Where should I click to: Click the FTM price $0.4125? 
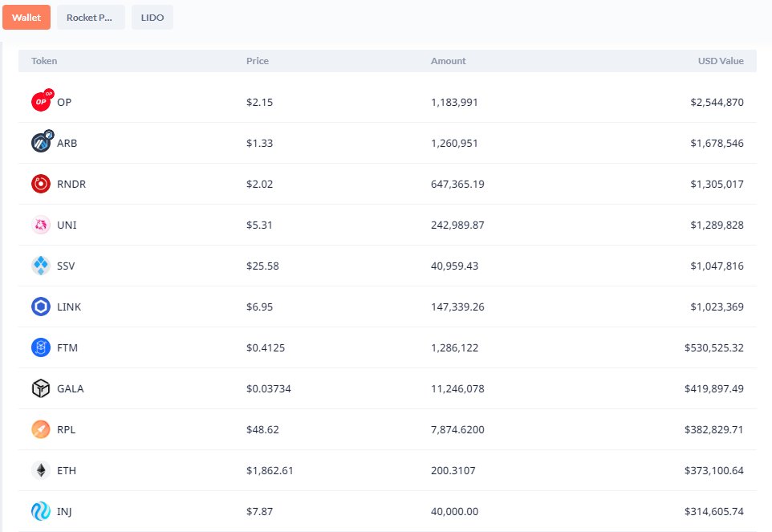tap(266, 347)
